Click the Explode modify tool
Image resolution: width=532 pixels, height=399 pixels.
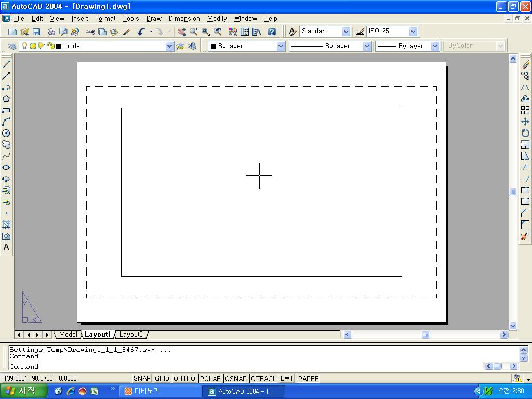525,236
